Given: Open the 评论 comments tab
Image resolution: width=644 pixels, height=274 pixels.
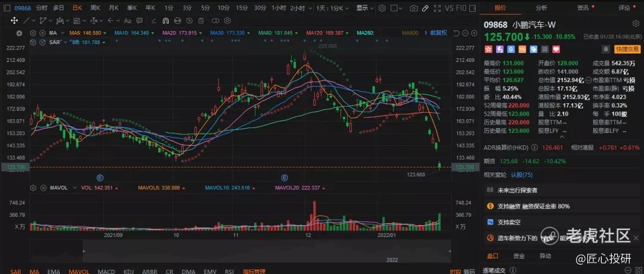Looking at the screenshot, I should click(624, 8).
